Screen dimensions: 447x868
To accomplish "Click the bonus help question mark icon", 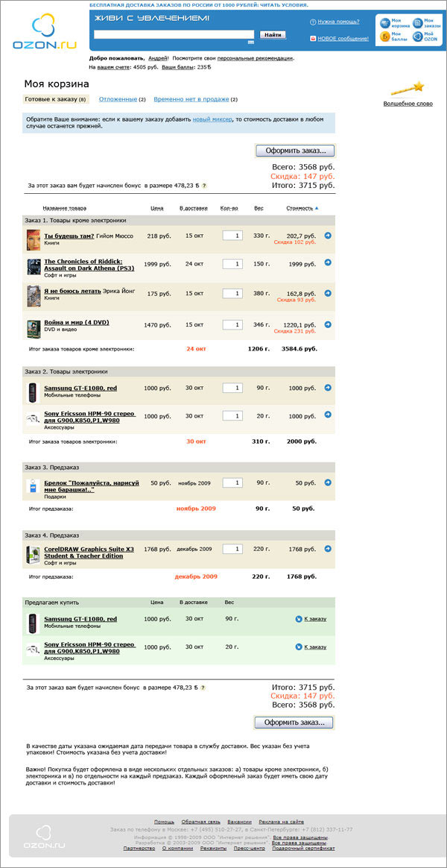I will tap(204, 185).
